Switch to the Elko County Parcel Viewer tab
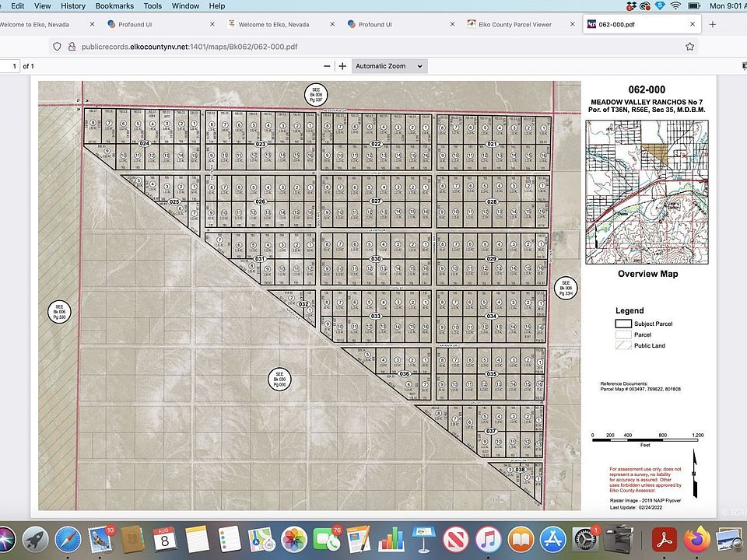The width and height of the screenshot is (747, 560). coord(515,24)
